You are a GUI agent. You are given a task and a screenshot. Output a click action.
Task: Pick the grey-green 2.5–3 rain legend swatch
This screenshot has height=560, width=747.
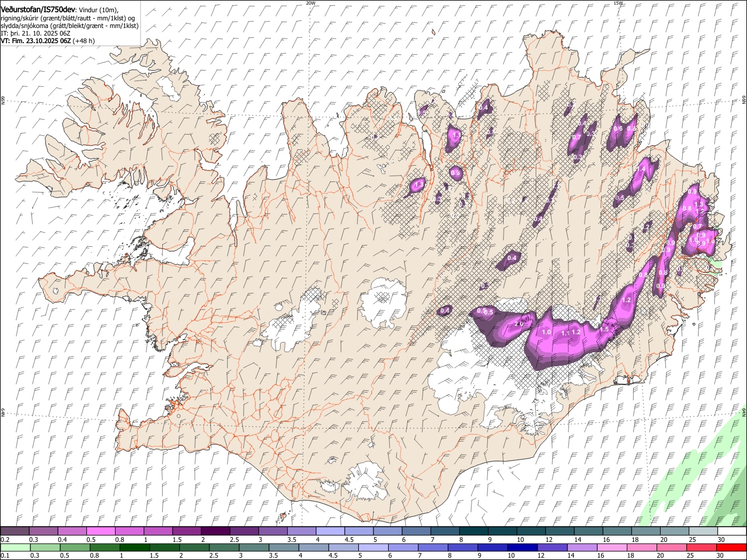click(224, 548)
